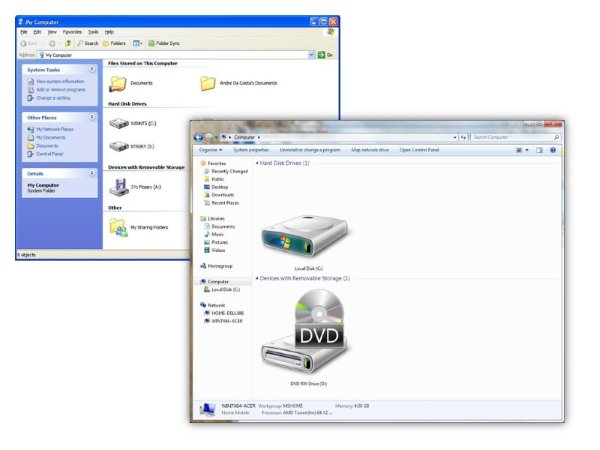Click Map network drive
This screenshot has width=600, height=450.
370,150
